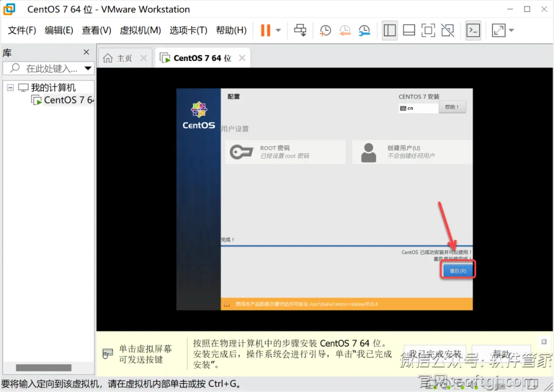554x392 pixels.
Task: Close the 主页 tab
Action: click(144, 58)
